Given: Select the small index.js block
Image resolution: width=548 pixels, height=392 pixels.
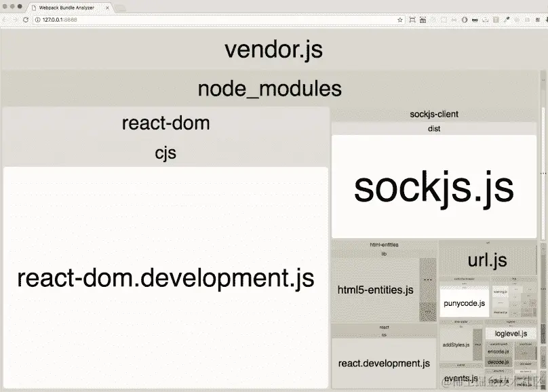Looking at the screenshot, I should coord(498,381).
